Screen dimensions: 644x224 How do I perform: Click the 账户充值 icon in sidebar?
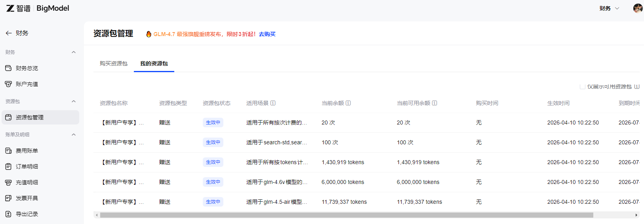click(x=8, y=84)
